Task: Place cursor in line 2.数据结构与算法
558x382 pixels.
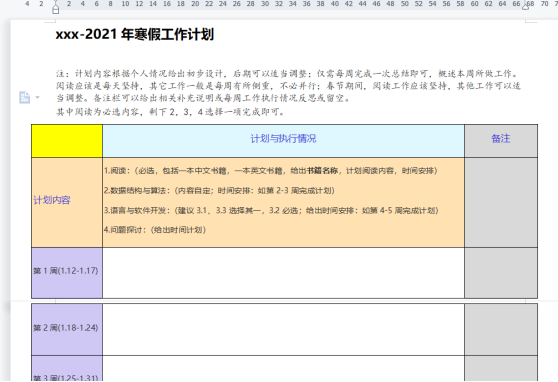Action: 219,191
